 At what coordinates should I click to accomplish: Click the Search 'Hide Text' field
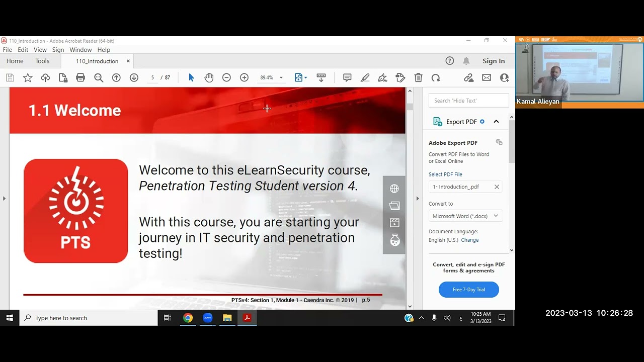[x=469, y=101]
